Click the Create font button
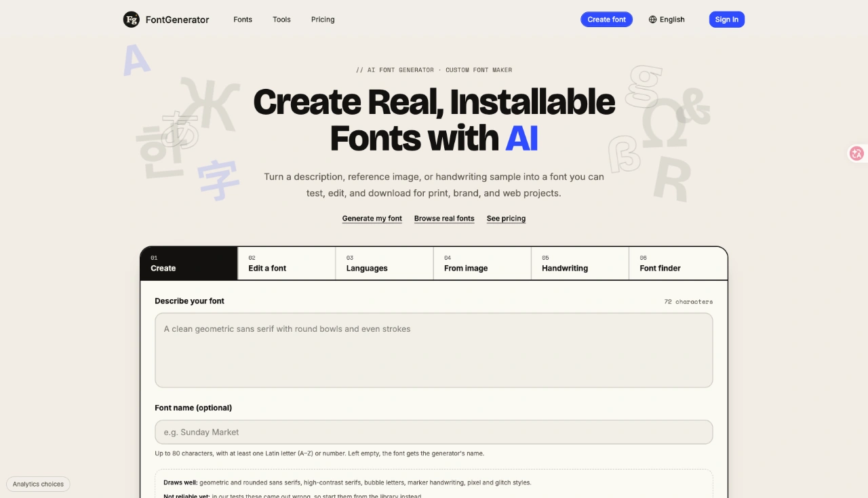The width and height of the screenshot is (868, 498). coord(606,20)
